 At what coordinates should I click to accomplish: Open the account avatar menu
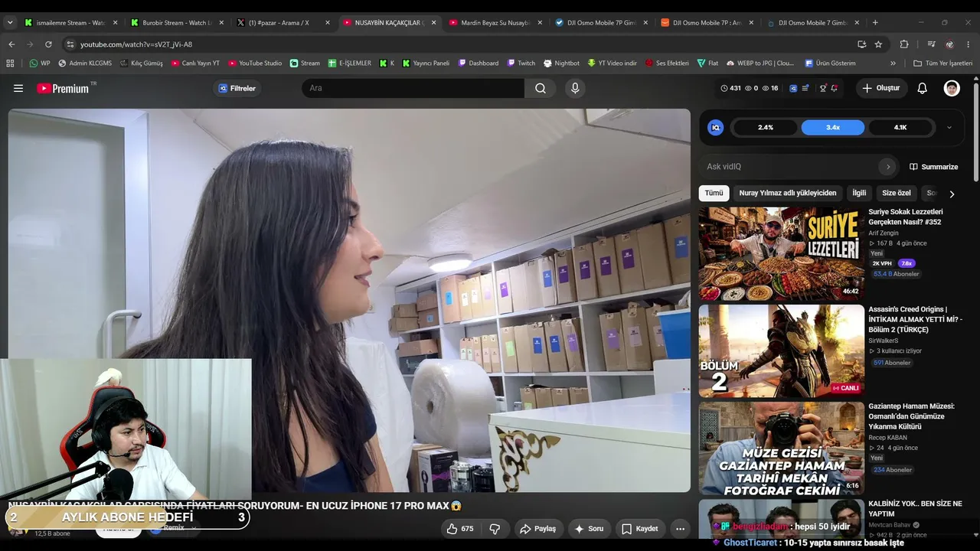952,88
